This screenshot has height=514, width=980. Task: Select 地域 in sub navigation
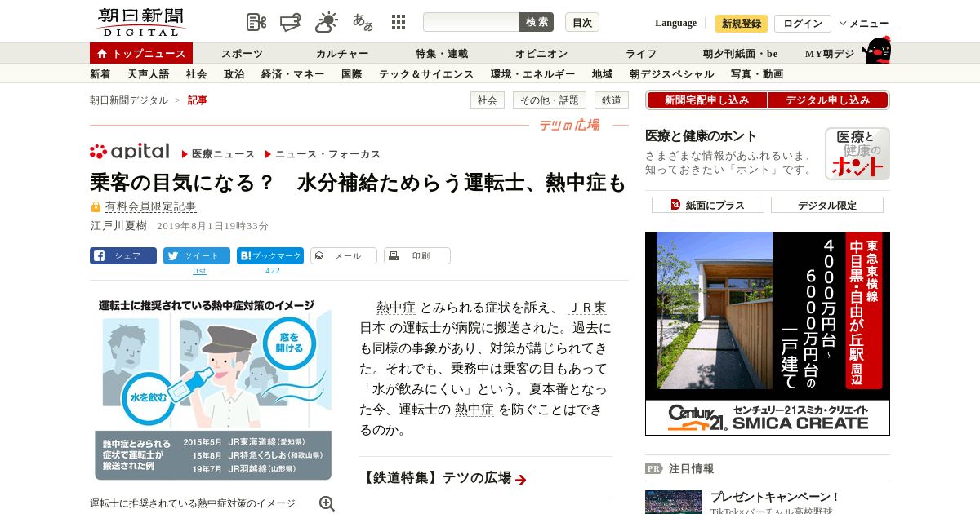click(x=602, y=74)
